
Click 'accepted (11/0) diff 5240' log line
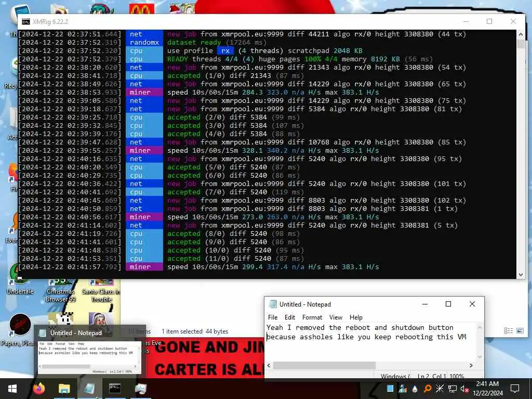click(x=219, y=259)
